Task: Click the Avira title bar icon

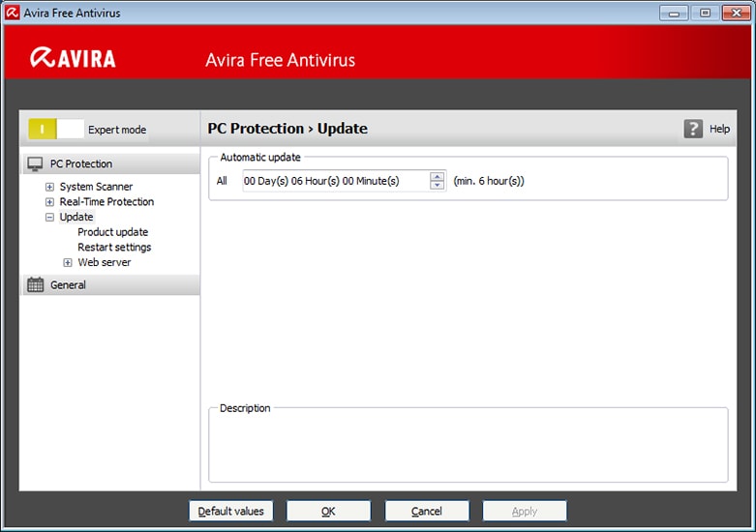Action: [x=12, y=13]
